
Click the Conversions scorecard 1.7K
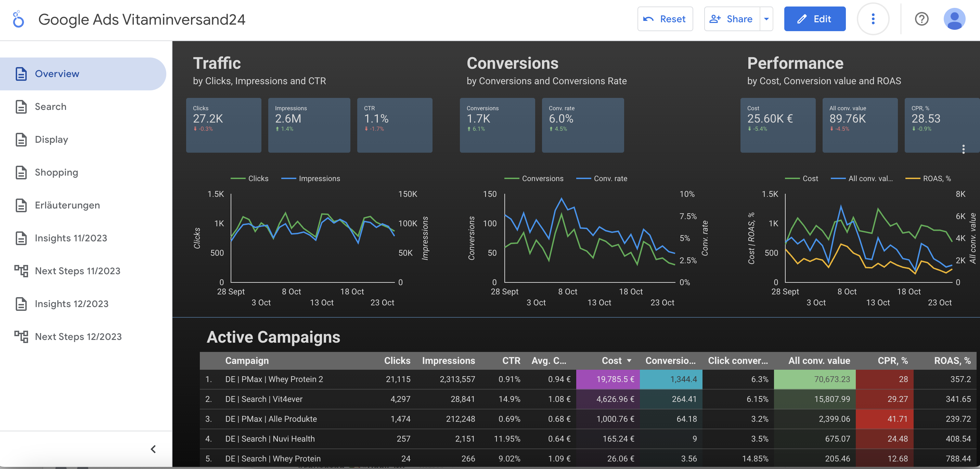(x=497, y=125)
